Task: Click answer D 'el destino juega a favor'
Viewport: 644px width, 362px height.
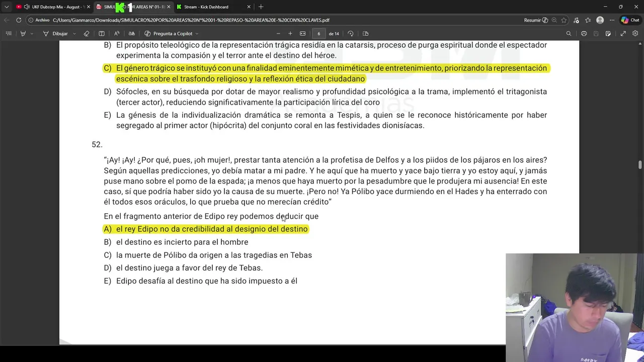Action: pos(183,268)
